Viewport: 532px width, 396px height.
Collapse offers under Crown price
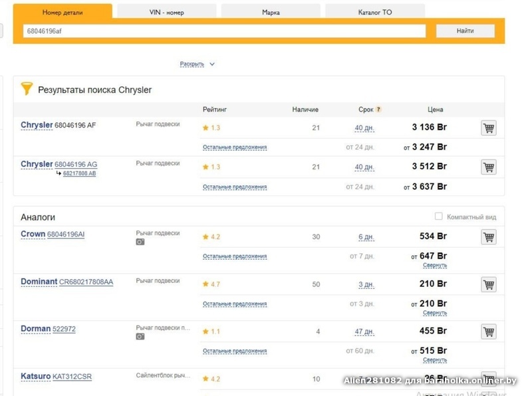tap(435, 265)
